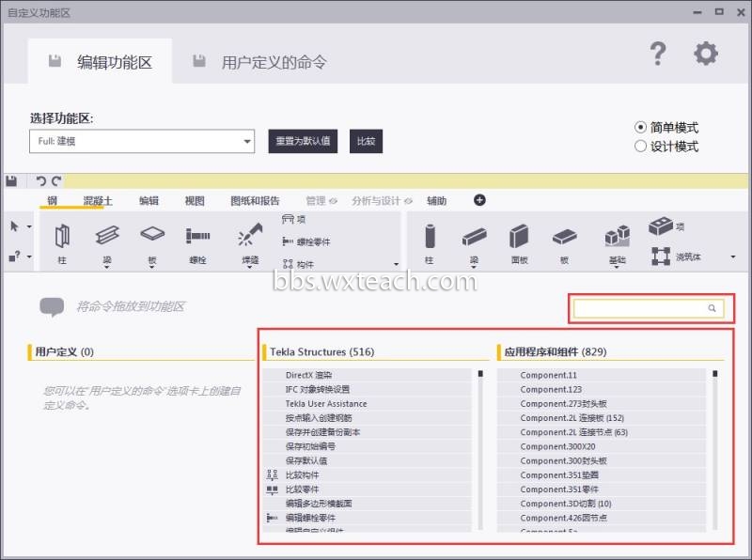
Task: Click the steel column (柱) icon
Action: [x=62, y=236]
